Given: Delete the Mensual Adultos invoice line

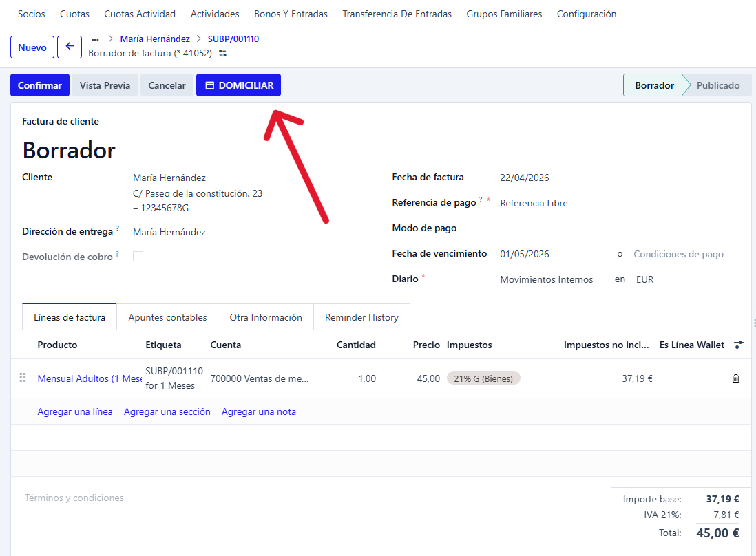Looking at the screenshot, I should coord(735,378).
